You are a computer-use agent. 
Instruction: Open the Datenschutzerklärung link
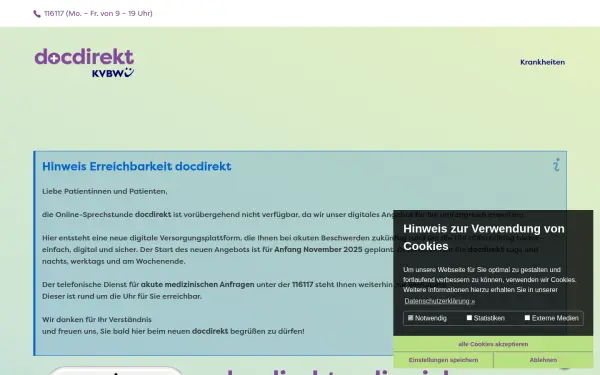pos(439,301)
